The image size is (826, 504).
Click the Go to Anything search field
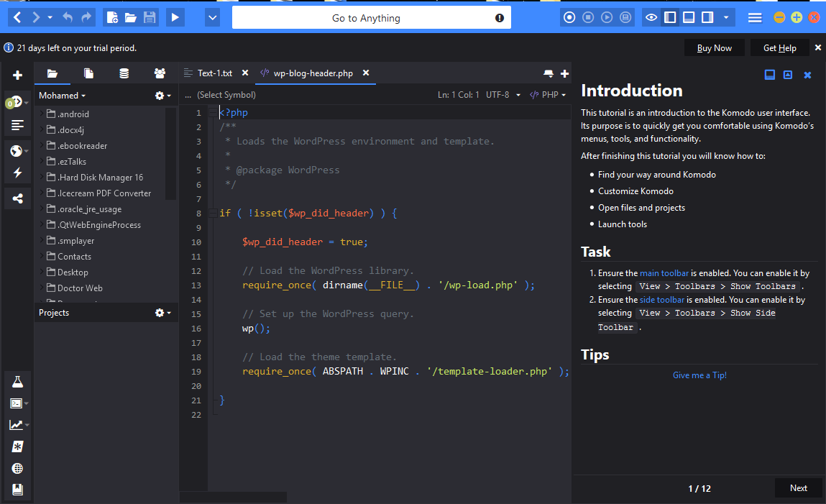(366, 18)
